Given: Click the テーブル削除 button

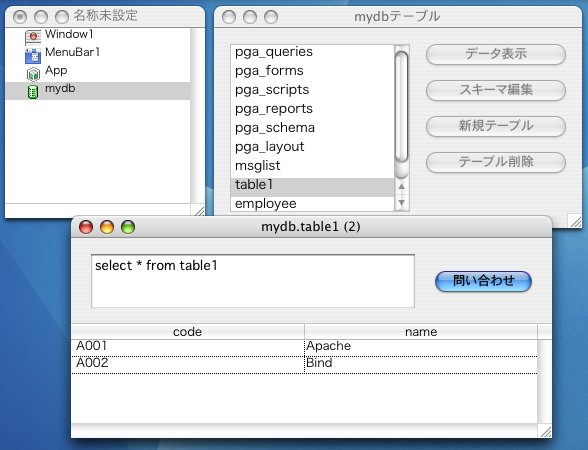Looking at the screenshot, I should [496, 162].
